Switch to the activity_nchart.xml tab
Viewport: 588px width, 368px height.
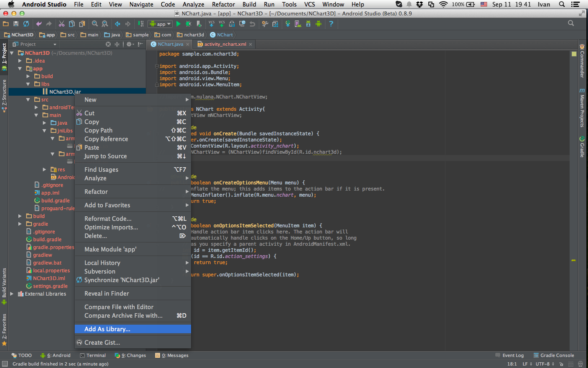(x=225, y=44)
